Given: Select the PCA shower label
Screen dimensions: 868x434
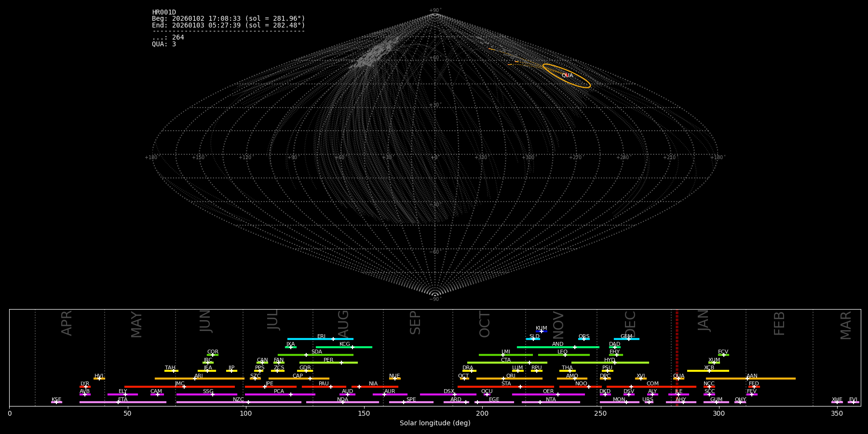Looking at the screenshot, I should coord(279,392).
